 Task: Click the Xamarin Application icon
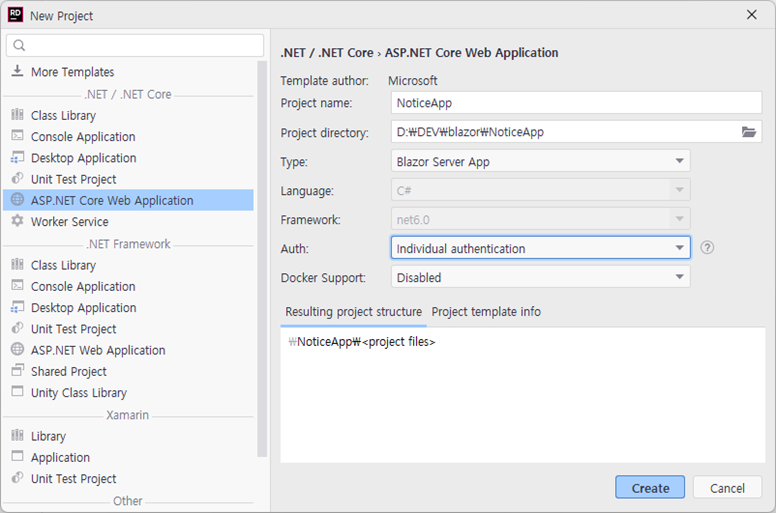pyautogui.click(x=17, y=456)
